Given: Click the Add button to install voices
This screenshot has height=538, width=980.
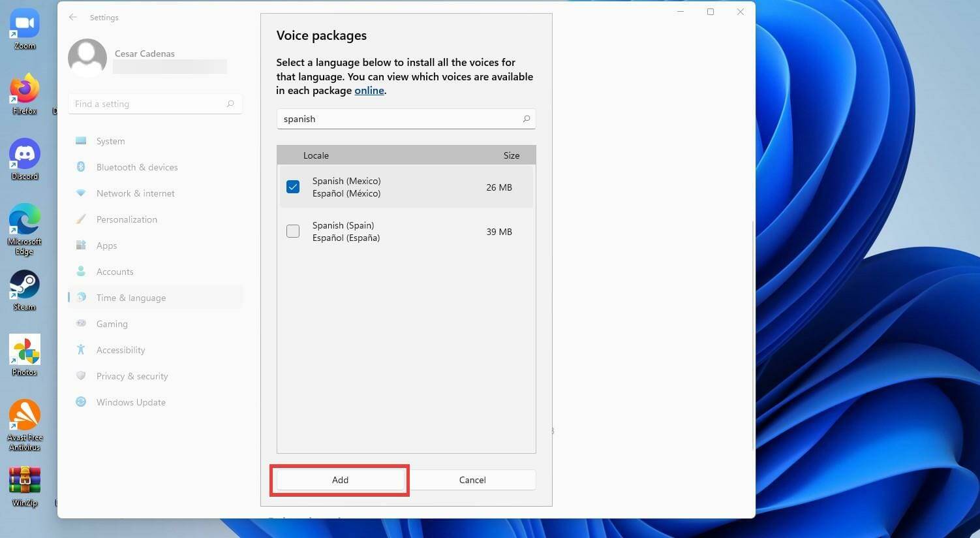Looking at the screenshot, I should (340, 480).
